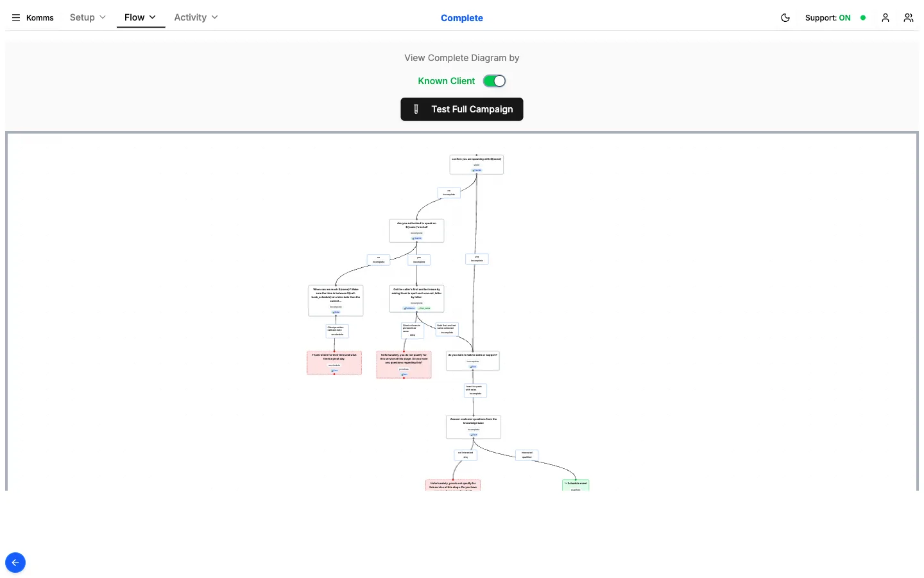Expand the Flow dropdown

(141, 17)
